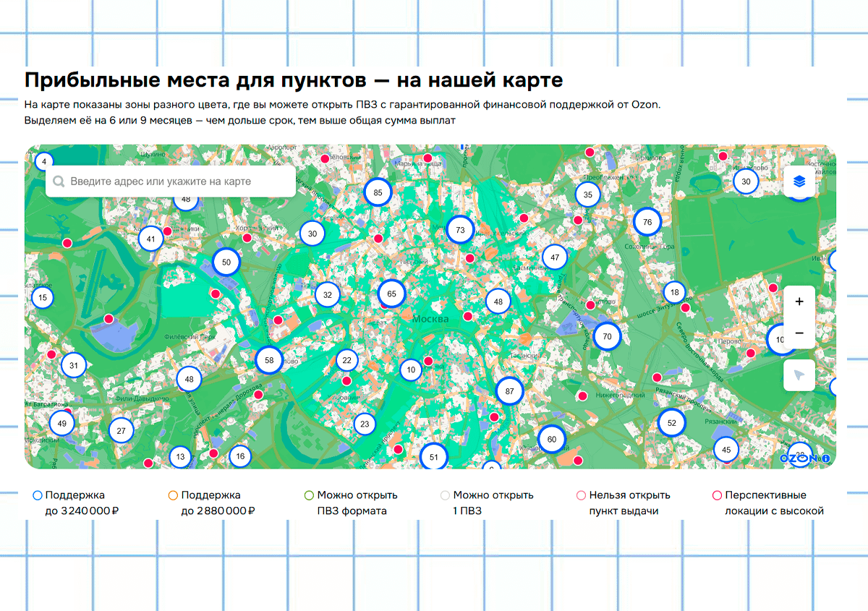Click the address search input field

pos(174,181)
